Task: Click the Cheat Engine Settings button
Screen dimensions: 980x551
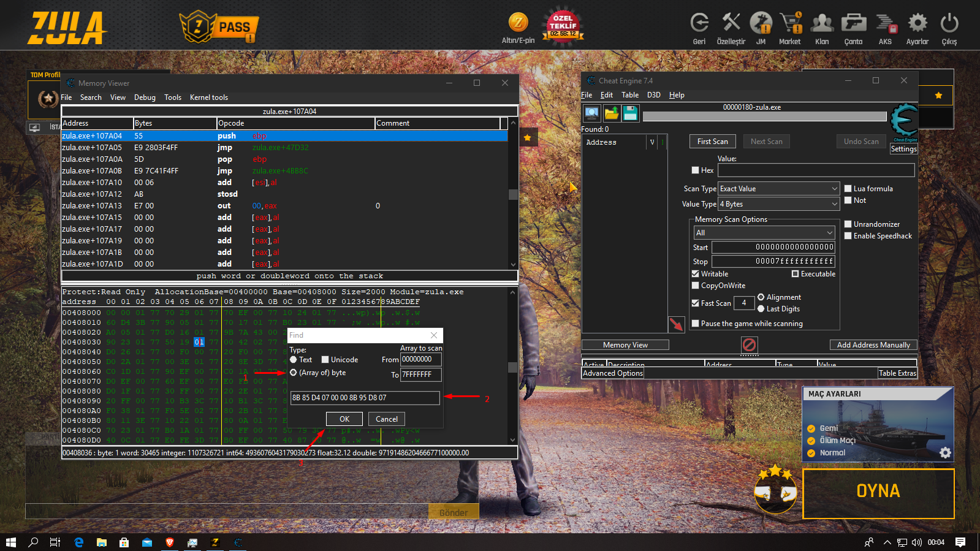Action: [x=904, y=149]
